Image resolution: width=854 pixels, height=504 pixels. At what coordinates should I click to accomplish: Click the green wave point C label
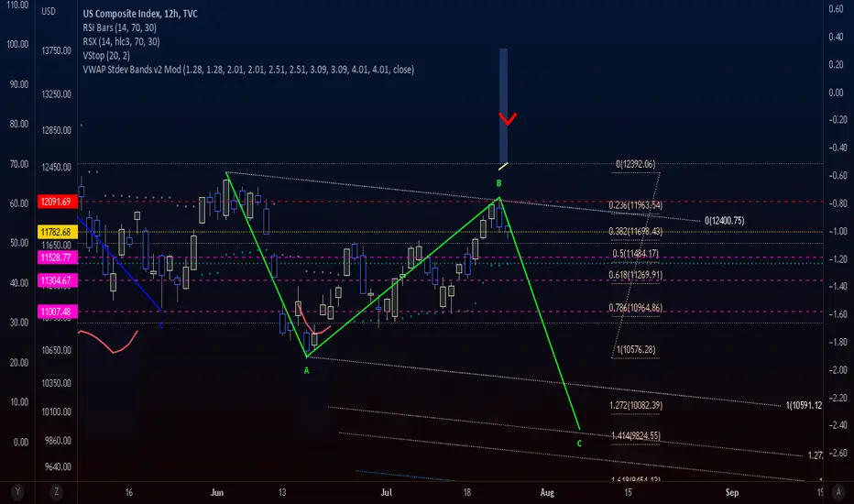(x=579, y=444)
